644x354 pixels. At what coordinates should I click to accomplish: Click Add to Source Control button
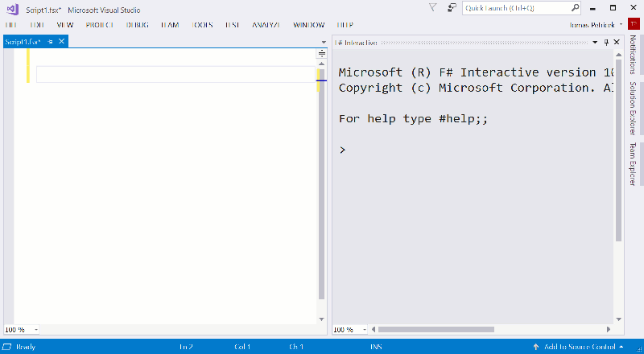click(x=578, y=347)
